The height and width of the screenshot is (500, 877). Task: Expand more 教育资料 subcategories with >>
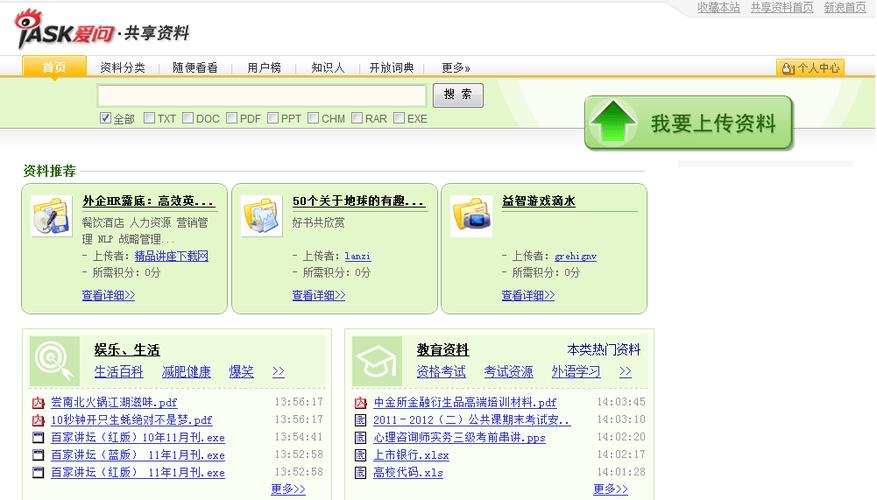click(625, 372)
